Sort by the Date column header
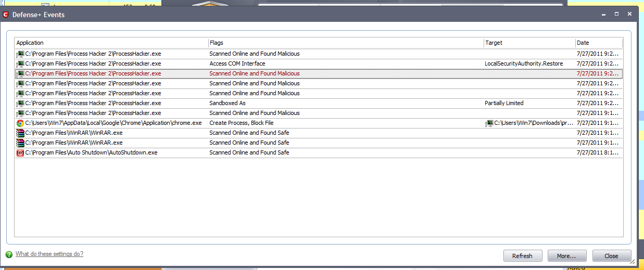Viewport: 644px width, 270px height. [x=599, y=43]
